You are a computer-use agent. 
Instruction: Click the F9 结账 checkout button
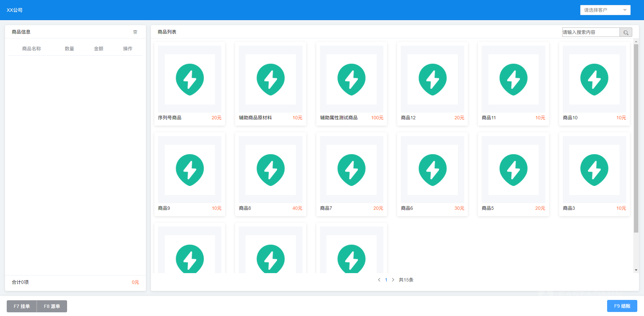[x=622, y=306]
